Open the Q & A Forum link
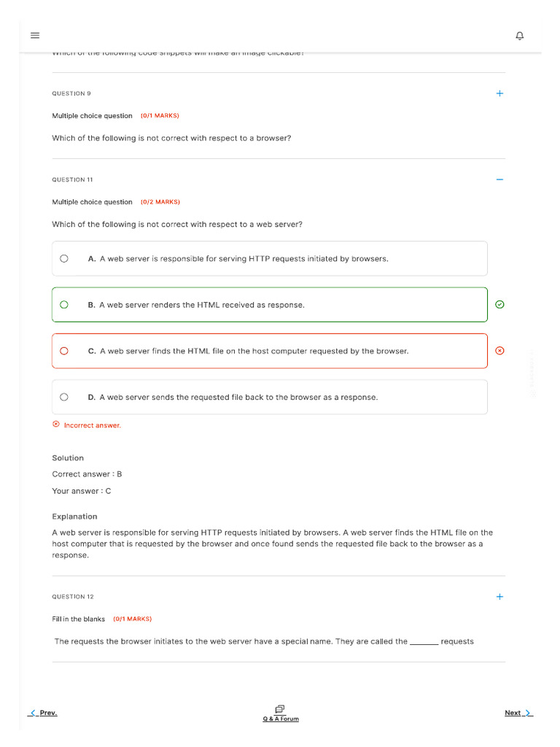Viewport: 560px width, 747px height. click(281, 719)
